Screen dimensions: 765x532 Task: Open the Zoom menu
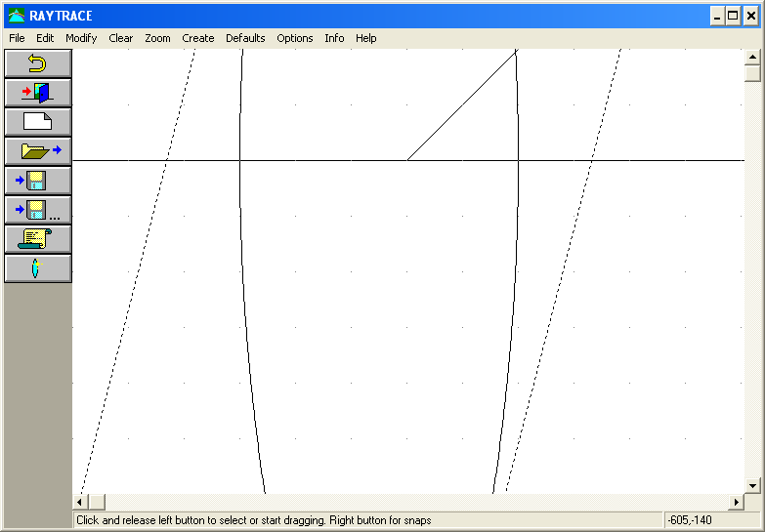pos(157,38)
